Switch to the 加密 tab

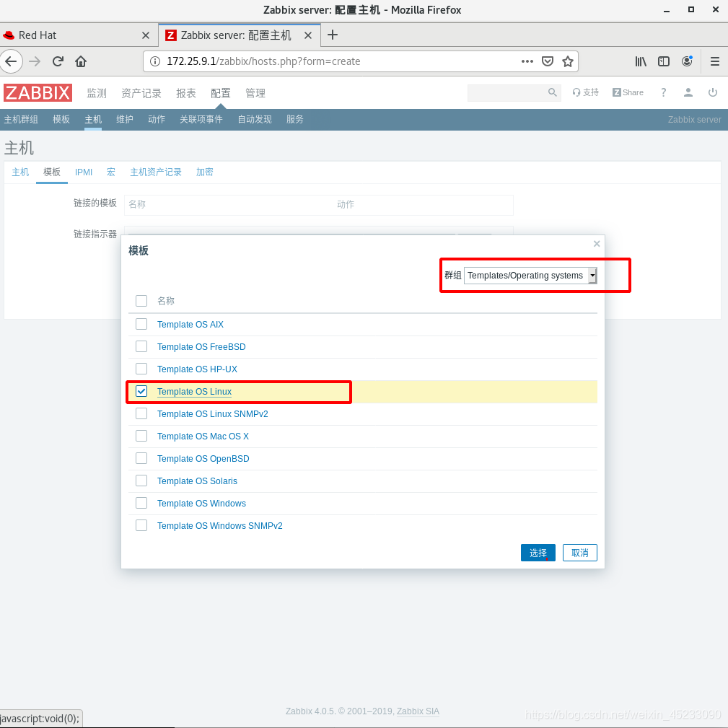[x=204, y=172]
